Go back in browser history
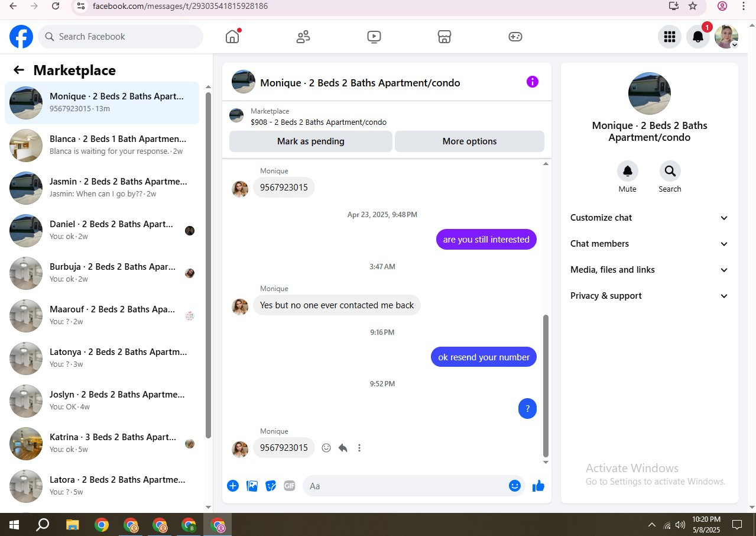 [x=13, y=6]
